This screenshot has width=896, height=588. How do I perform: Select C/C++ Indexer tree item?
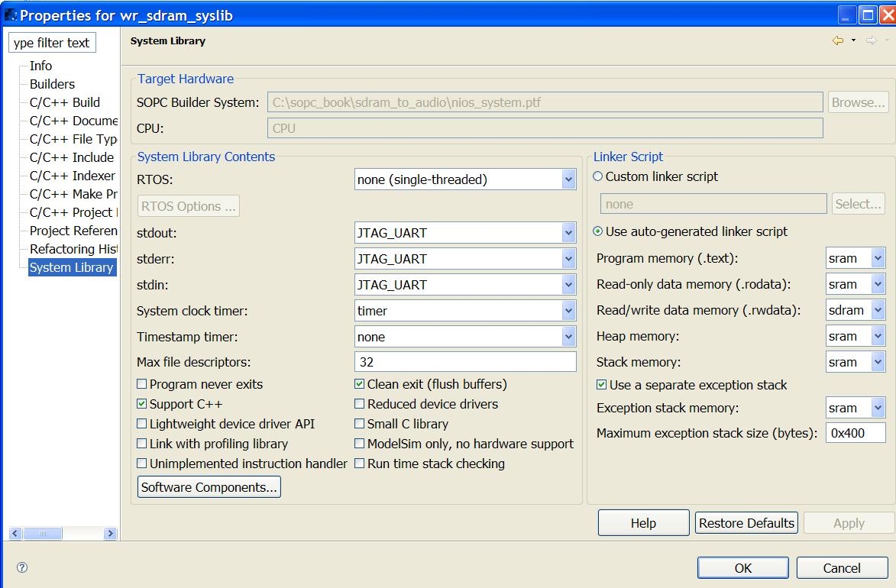(x=73, y=176)
